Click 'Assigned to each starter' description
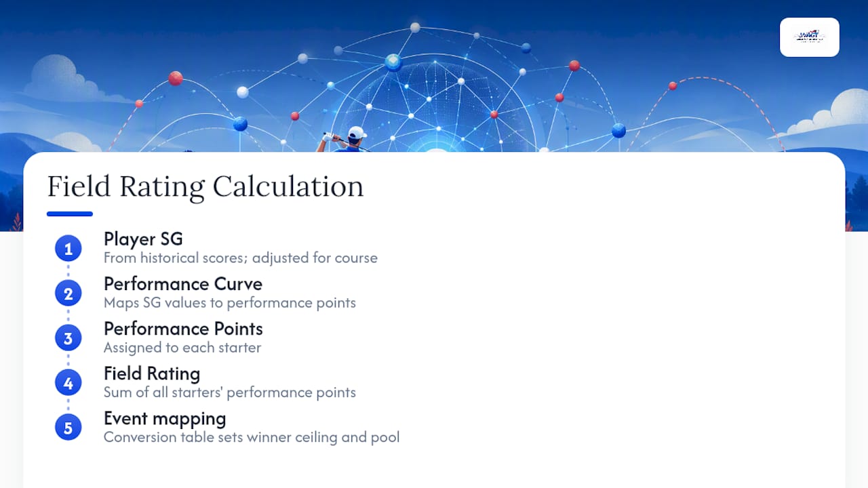 coord(182,347)
